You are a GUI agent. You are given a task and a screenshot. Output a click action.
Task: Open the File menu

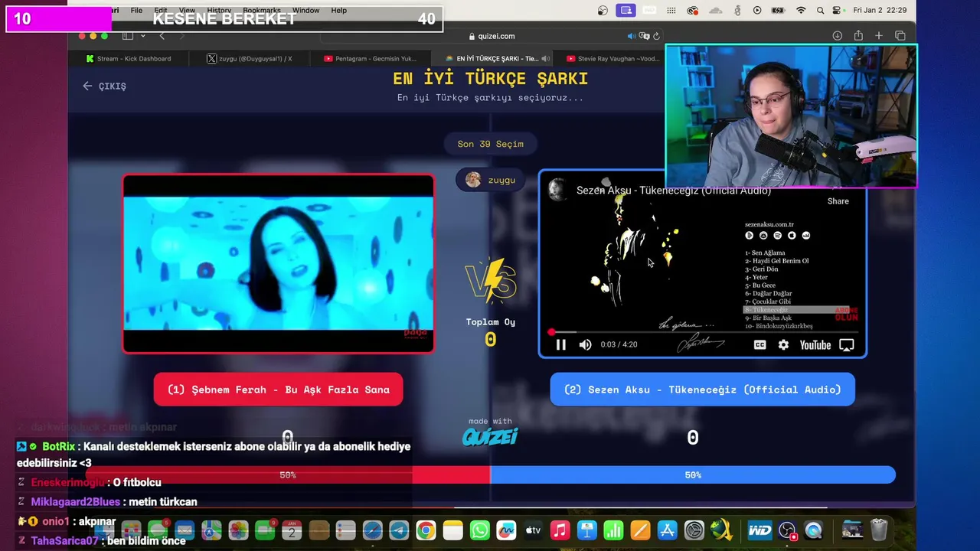pyautogui.click(x=136, y=10)
